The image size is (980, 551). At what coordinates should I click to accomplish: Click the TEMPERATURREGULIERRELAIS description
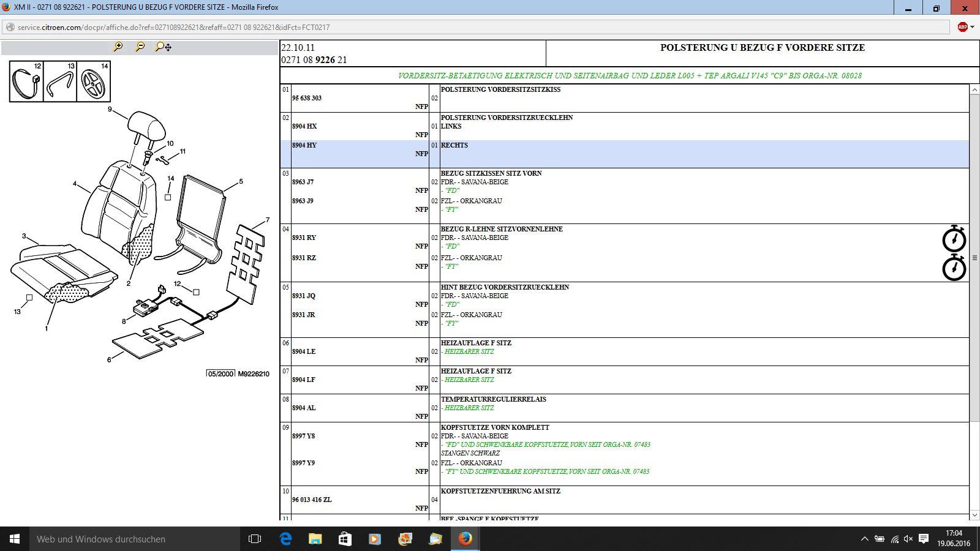tap(494, 399)
